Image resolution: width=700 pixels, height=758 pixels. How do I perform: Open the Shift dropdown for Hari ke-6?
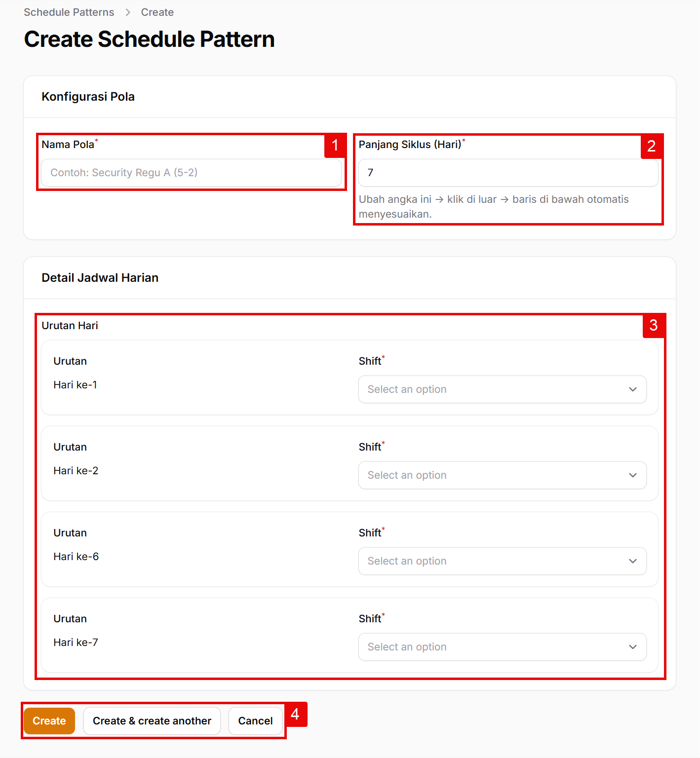(x=502, y=561)
